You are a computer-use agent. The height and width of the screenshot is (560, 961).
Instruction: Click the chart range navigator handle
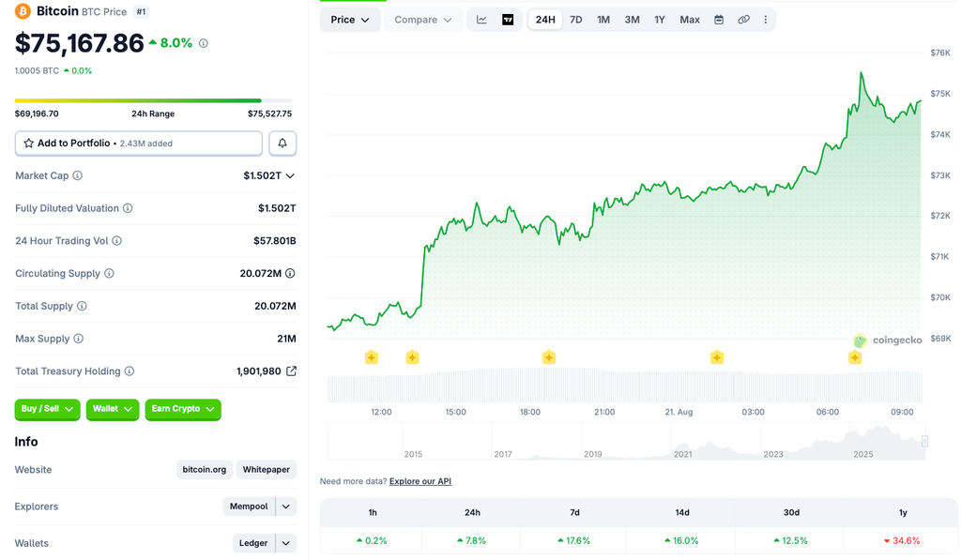point(924,441)
